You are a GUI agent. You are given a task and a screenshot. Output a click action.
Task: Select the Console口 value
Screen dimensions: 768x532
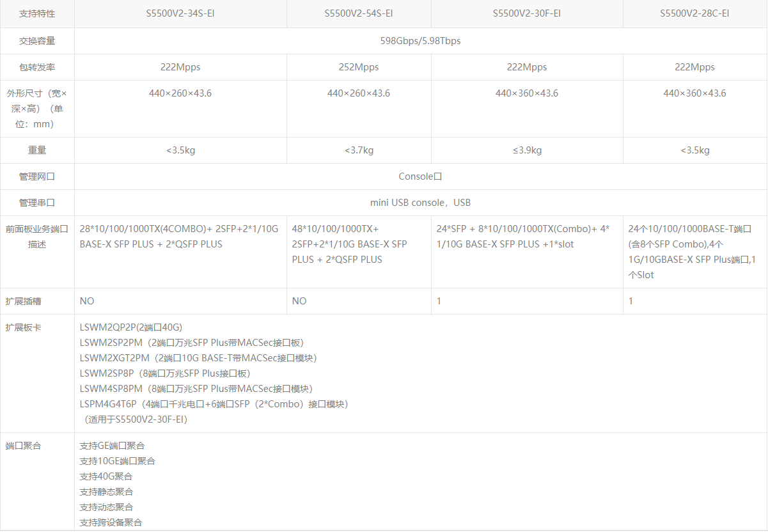point(420,176)
